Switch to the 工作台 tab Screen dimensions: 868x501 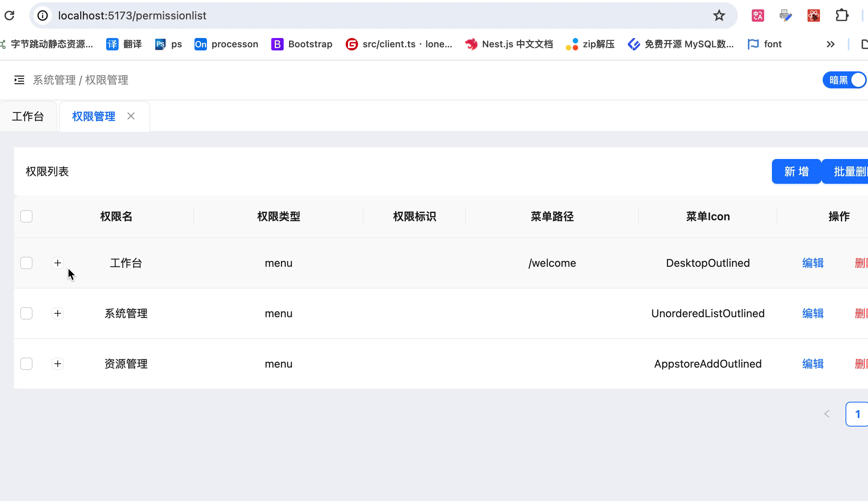[x=28, y=116]
